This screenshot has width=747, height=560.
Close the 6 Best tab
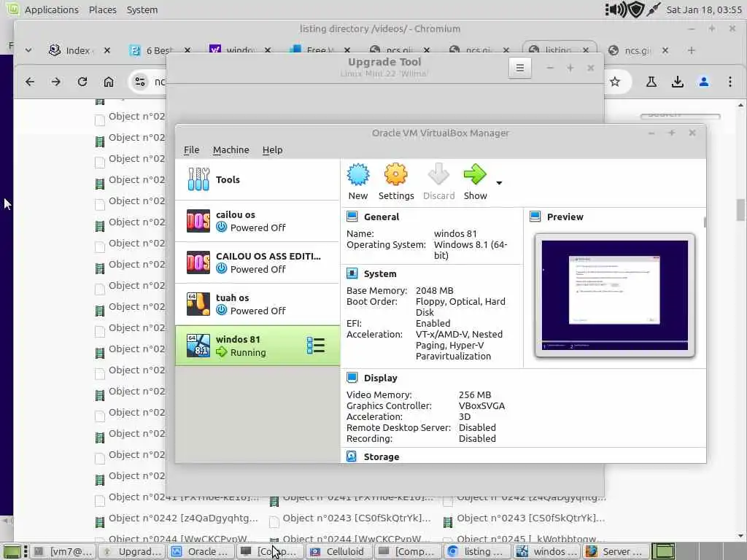pos(187,50)
